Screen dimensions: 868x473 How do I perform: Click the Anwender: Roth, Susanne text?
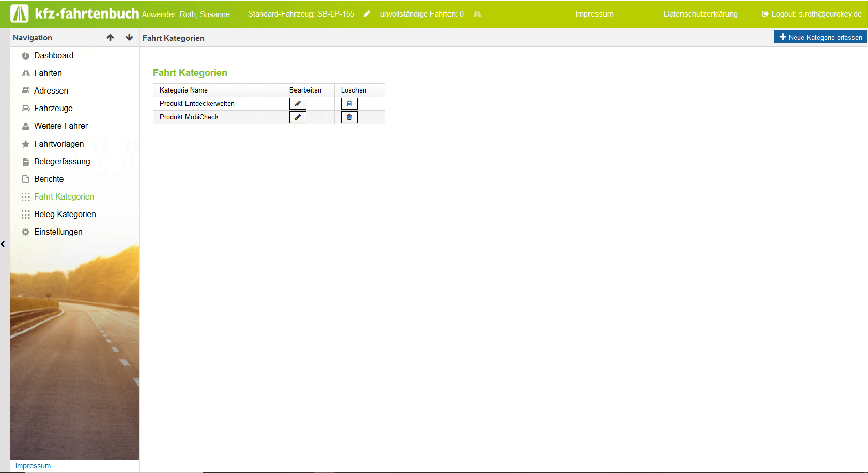(x=186, y=14)
